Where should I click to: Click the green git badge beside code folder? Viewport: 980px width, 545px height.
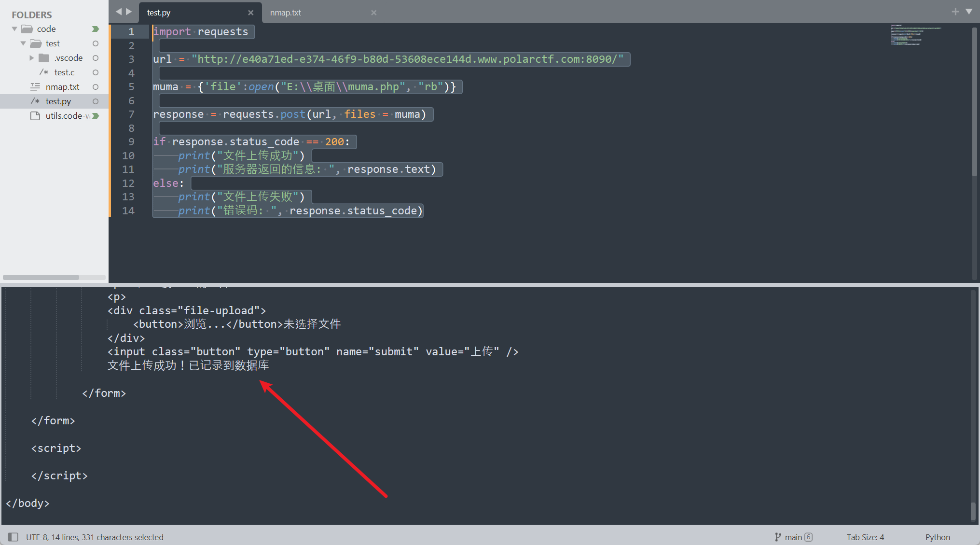click(x=96, y=29)
